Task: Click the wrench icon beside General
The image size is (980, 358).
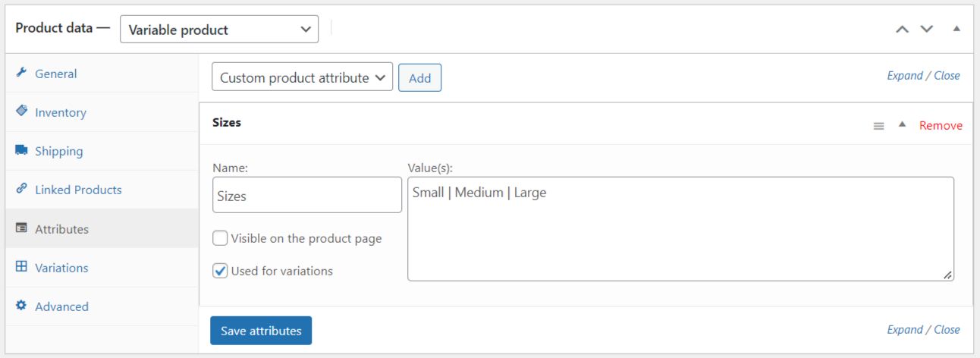Action: pos(21,74)
